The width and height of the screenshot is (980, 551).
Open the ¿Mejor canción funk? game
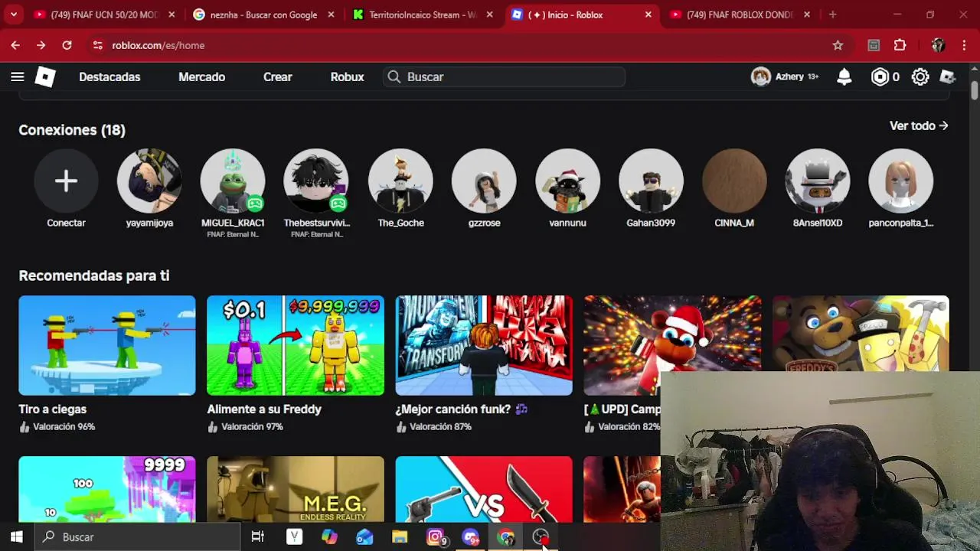[484, 345]
